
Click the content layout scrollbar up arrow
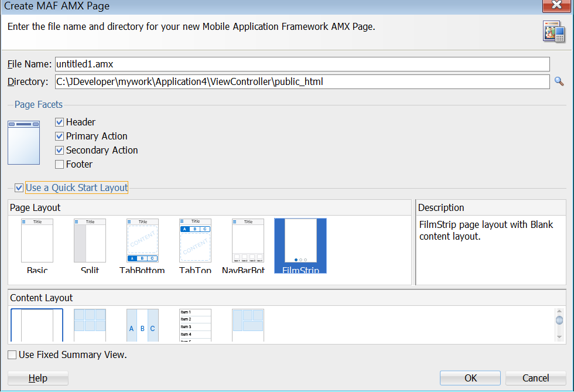point(559,312)
